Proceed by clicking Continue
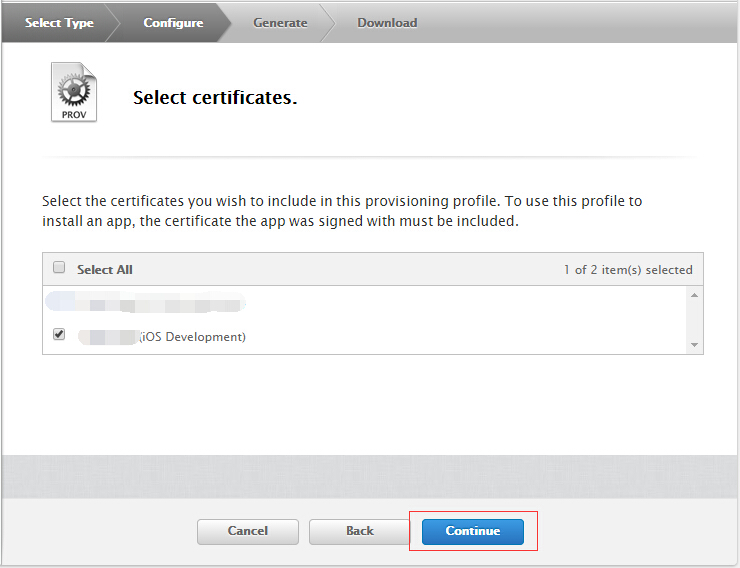Image resolution: width=740 pixels, height=568 pixels. click(x=473, y=532)
